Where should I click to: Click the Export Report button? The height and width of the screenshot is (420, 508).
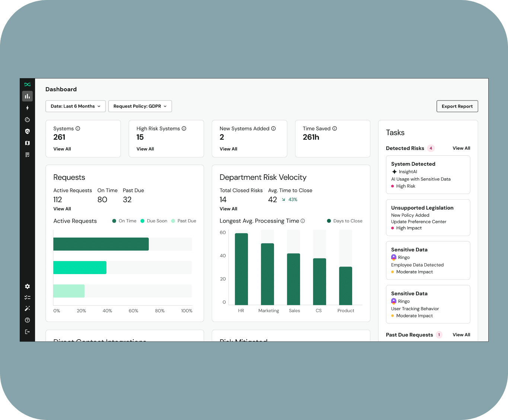pos(457,106)
